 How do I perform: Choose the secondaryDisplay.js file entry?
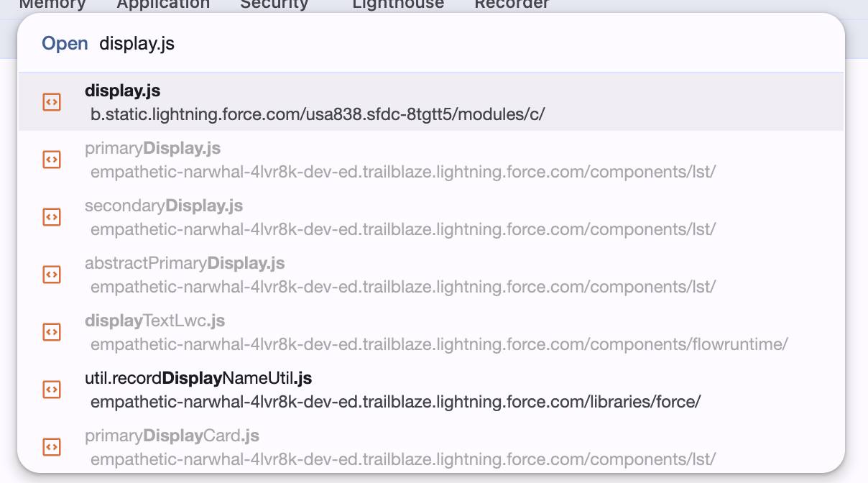(x=431, y=217)
